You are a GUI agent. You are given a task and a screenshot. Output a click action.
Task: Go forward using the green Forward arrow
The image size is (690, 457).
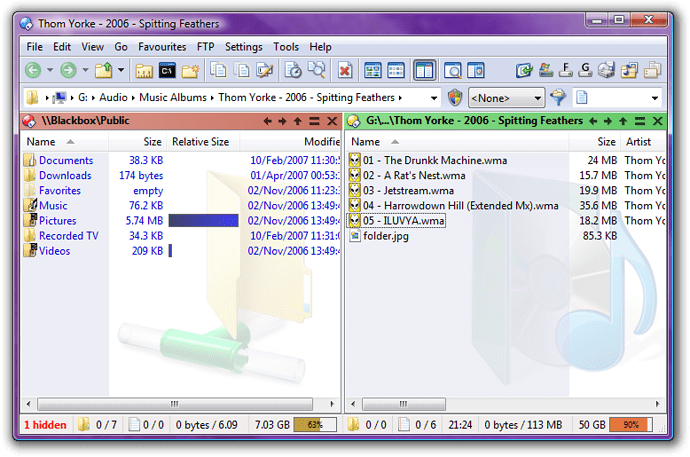point(68,70)
